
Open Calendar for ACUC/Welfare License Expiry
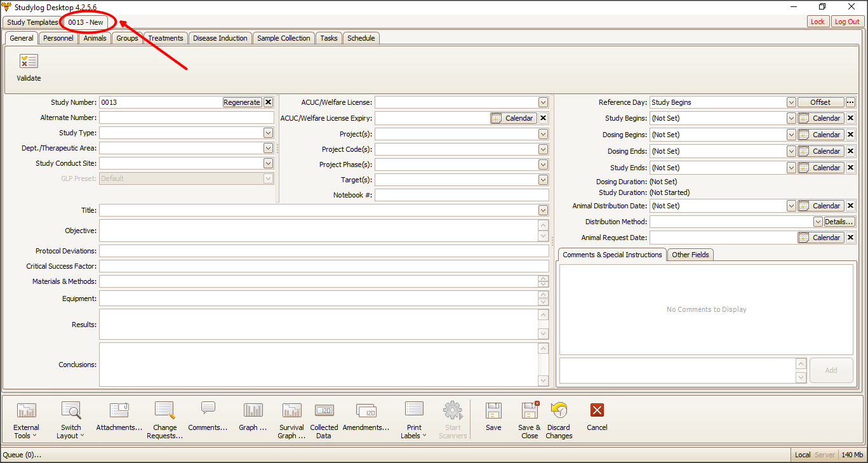(514, 118)
